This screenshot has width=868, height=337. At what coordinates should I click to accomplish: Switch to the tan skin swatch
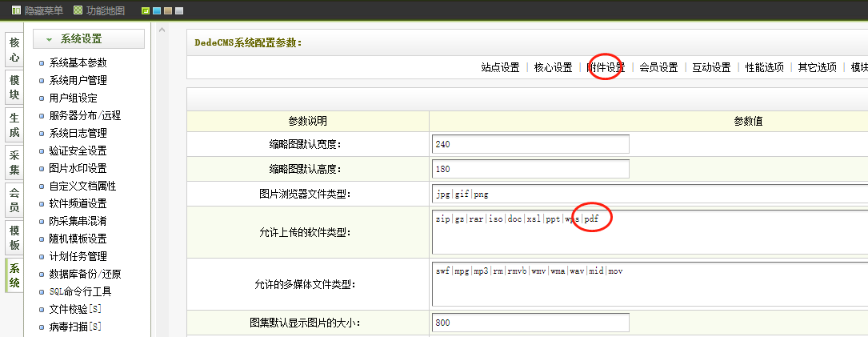click(168, 11)
